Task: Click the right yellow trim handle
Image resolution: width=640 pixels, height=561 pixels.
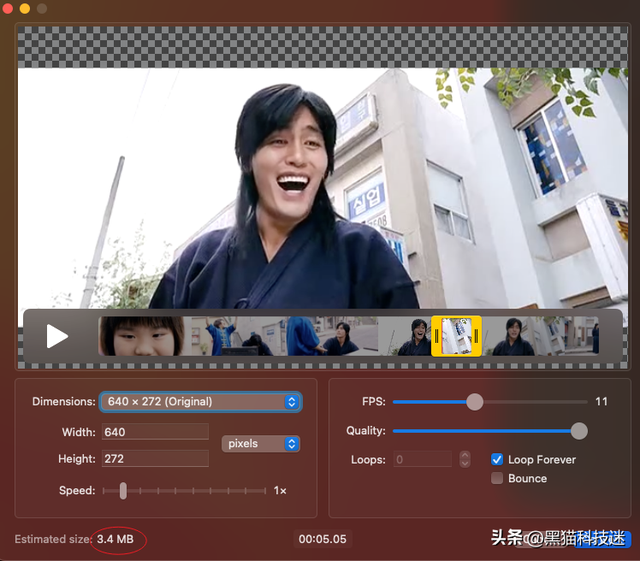Action: pos(477,336)
